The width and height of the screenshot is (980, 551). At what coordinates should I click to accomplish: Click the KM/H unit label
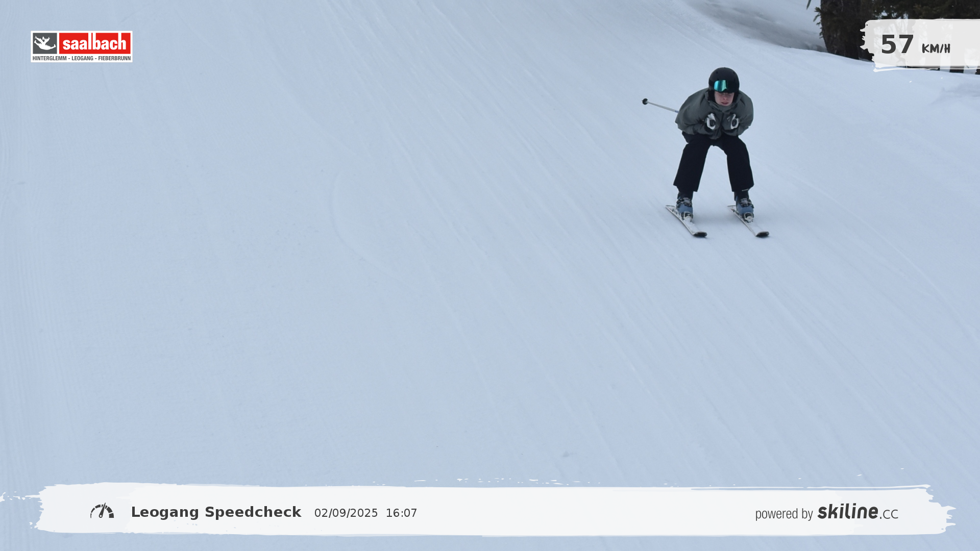tap(936, 49)
